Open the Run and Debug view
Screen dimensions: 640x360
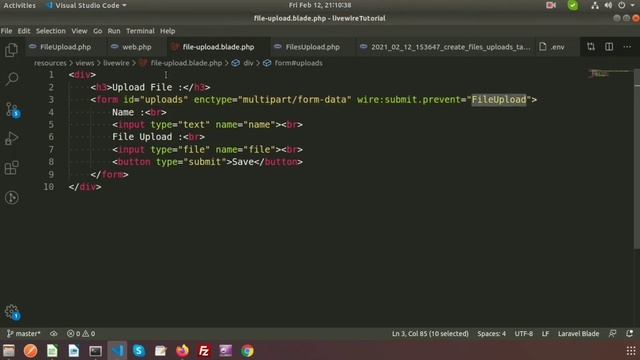coord(11,139)
